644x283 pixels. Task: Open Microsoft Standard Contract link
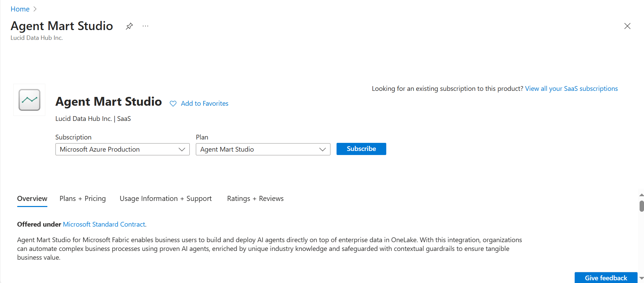(x=104, y=224)
